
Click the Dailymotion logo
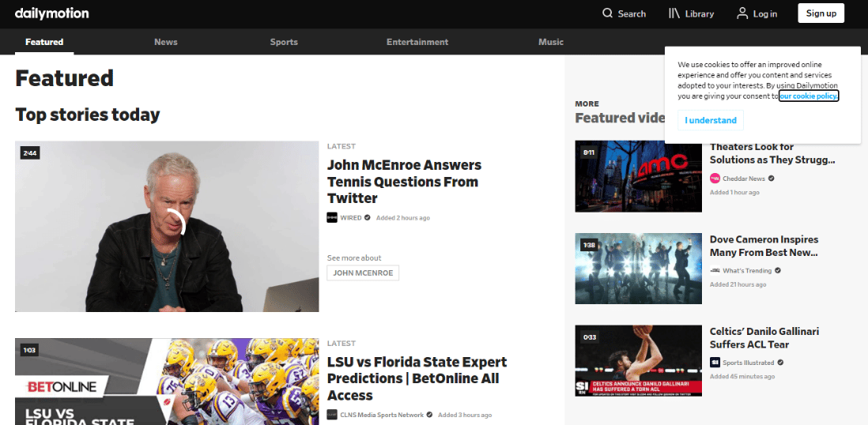coord(51,13)
